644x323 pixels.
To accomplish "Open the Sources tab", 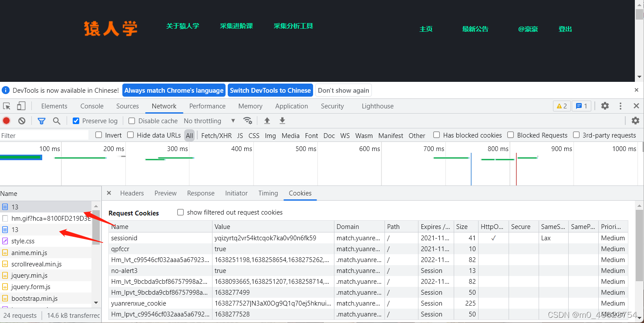I will click(x=128, y=106).
